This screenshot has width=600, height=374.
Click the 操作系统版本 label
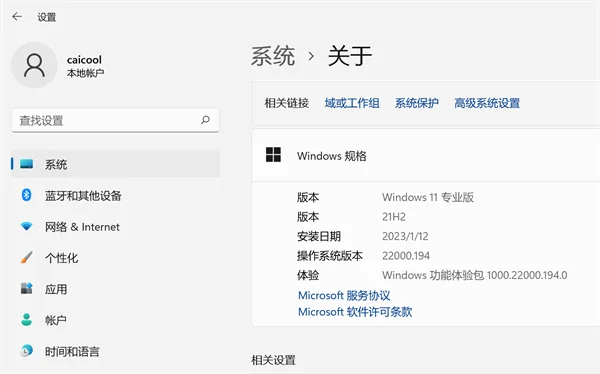pyautogui.click(x=329, y=256)
